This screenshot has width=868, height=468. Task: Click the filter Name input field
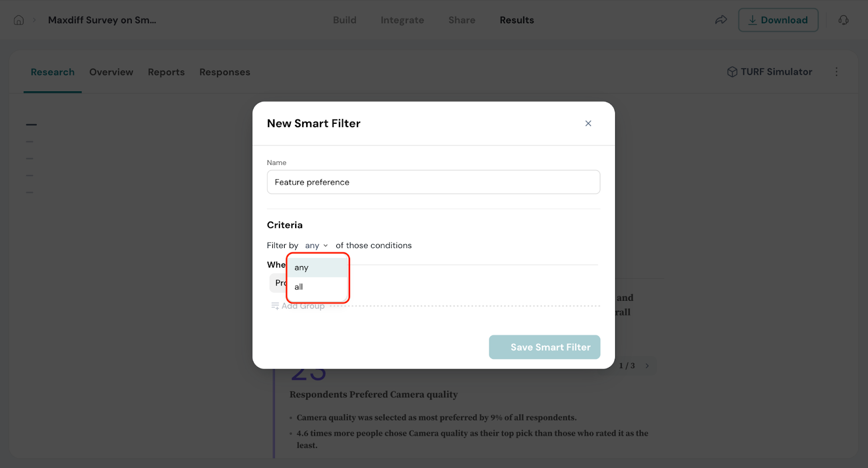coord(433,182)
